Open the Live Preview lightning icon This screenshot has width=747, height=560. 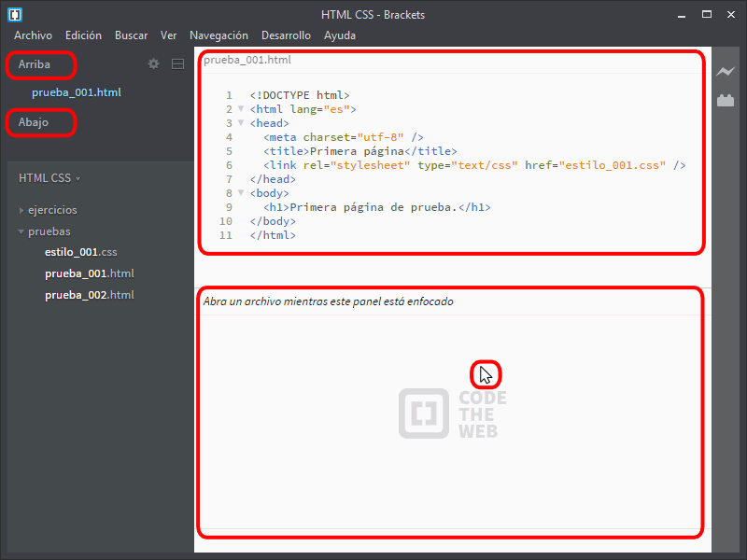[726, 72]
